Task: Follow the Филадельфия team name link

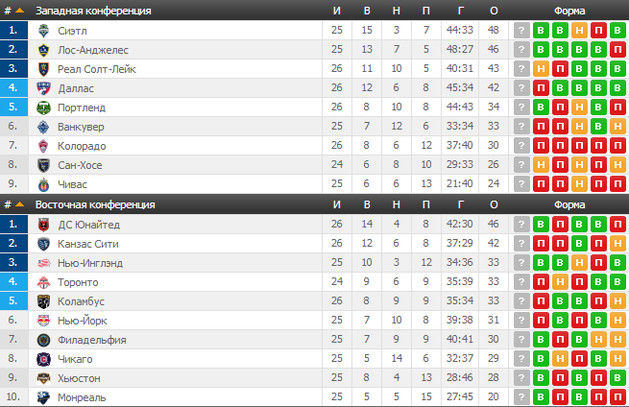Action: 92,340
